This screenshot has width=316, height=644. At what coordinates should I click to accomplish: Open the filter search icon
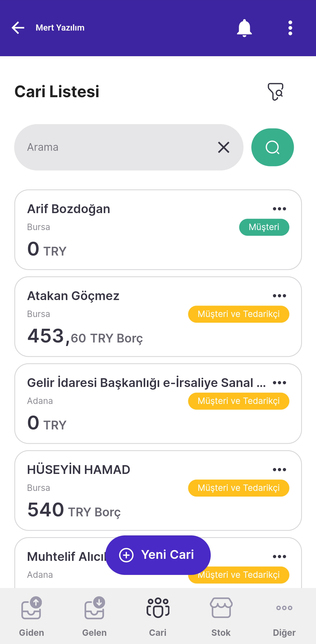pyautogui.click(x=276, y=92)
